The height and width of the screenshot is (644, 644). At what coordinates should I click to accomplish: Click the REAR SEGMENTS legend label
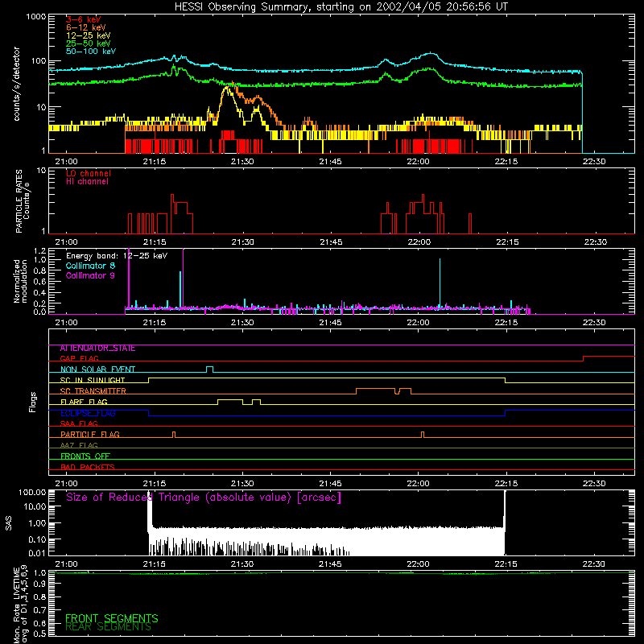tap(108, 627)
